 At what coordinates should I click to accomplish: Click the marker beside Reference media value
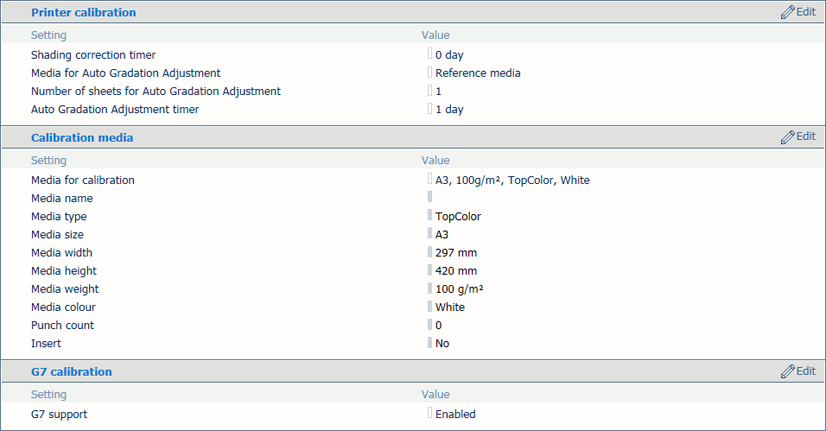430,72
